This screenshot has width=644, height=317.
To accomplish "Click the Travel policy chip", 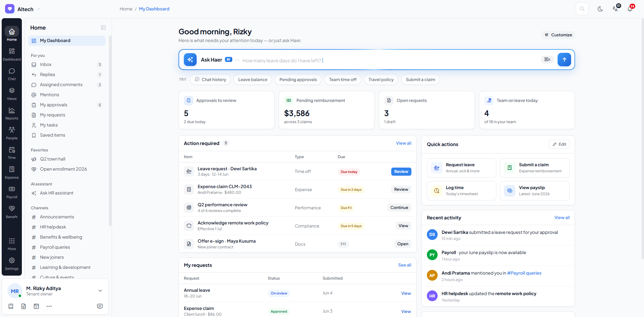I will click(x=381, y=80).
